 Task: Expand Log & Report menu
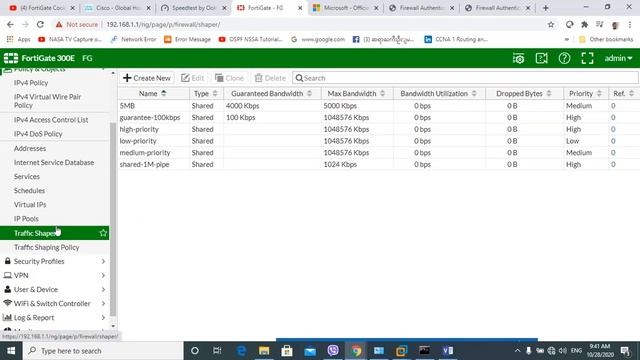click(x=54, y=318)
